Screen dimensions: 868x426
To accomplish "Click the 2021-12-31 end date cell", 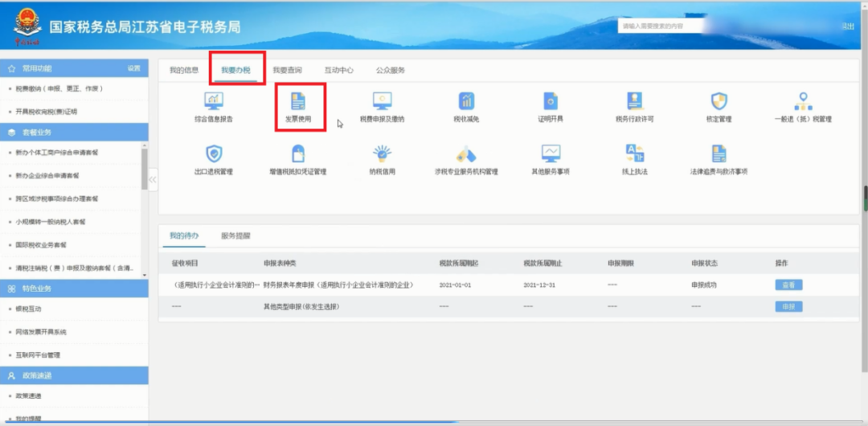I will click(538, 285).
